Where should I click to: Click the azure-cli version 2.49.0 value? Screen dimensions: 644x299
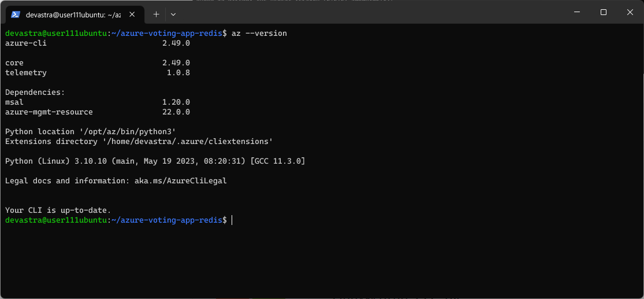click(176, 43)
